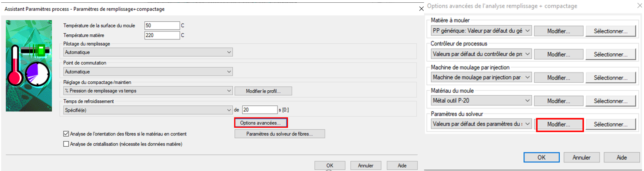
Task: Click Modifier for Paramètres du solveur
Action: click(x=559, y=124)
